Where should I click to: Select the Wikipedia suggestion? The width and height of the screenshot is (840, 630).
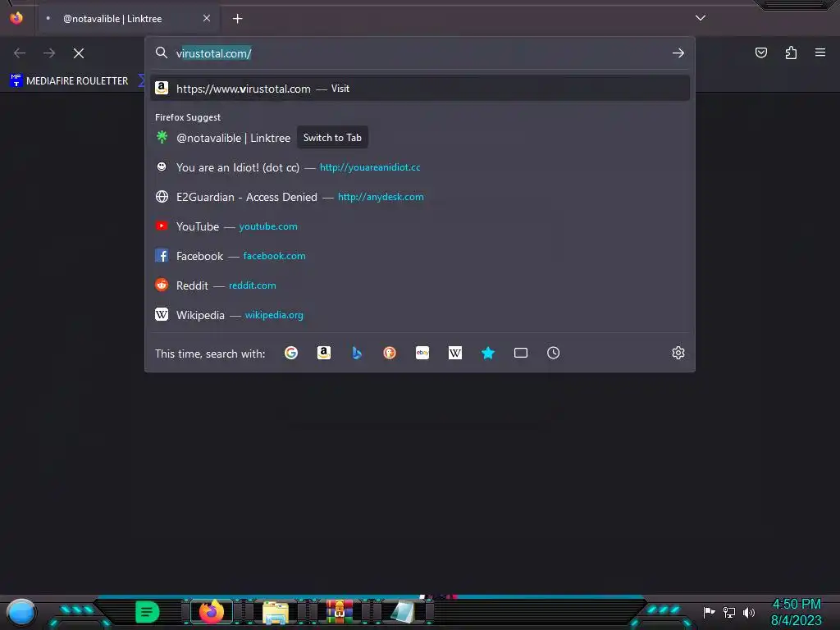tap(420, 314)
